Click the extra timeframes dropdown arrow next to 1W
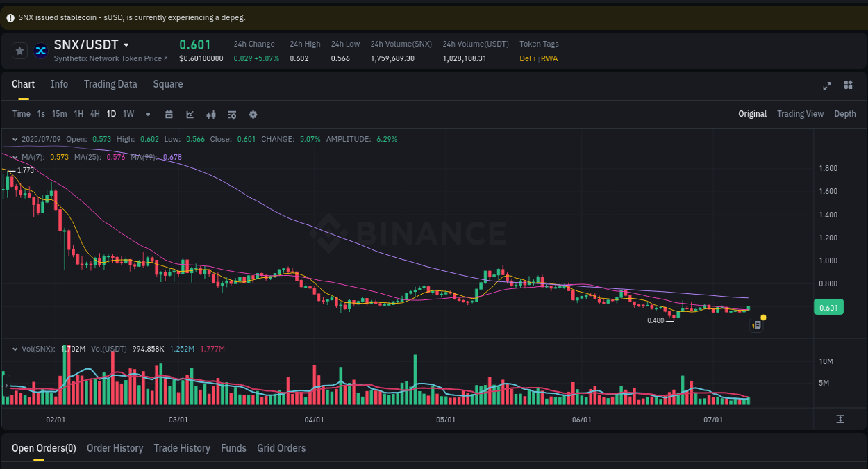This screenshot has height=469, width=868. (147, 114)
